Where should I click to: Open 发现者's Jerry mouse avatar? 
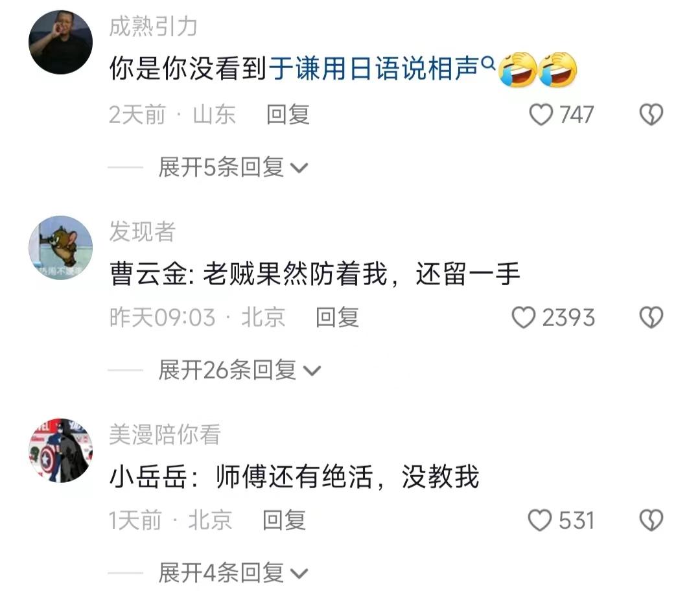[60, 248]
